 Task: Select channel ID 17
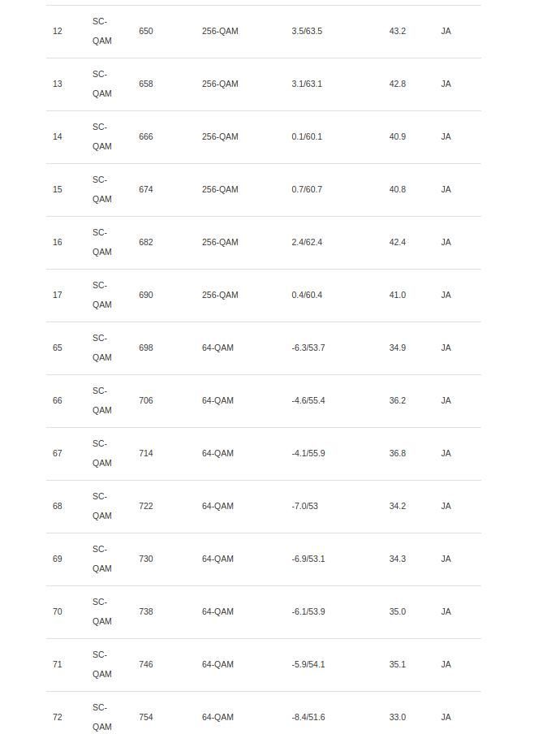point(57,295)
